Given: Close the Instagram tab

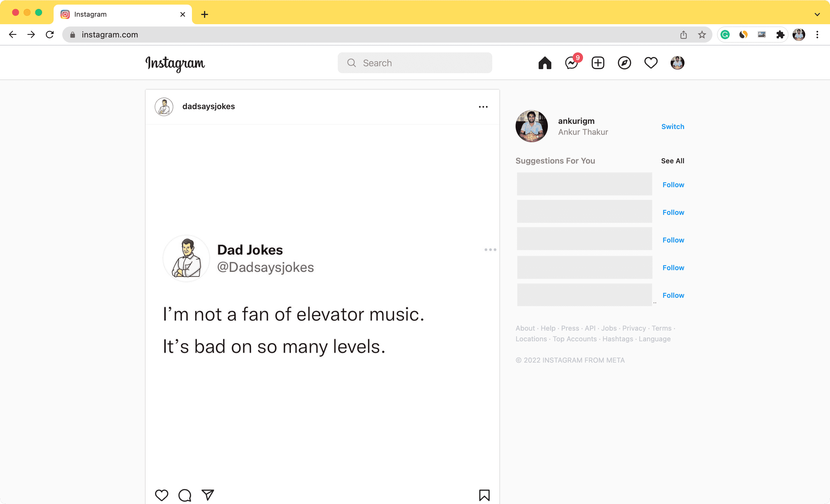Looking at the screenshot, I should tap(183, 14).
